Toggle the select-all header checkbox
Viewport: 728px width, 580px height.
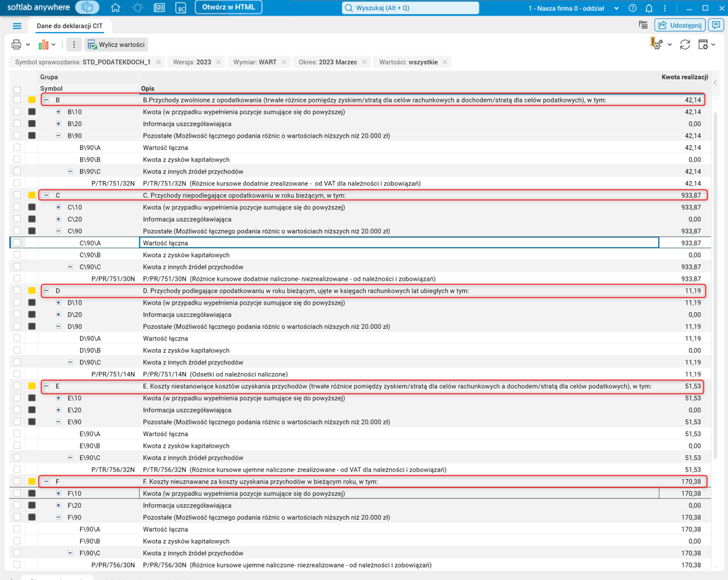(x=17, y=89)
